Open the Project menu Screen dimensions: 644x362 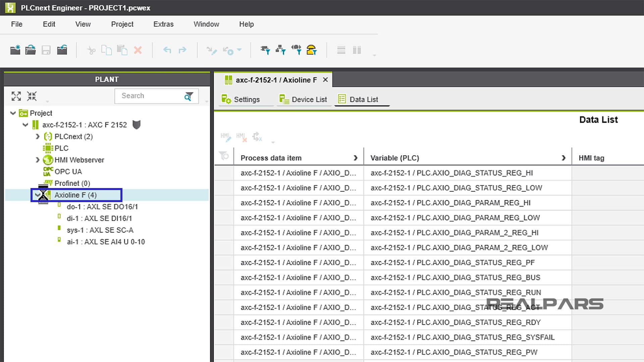(x=122, y=24)
